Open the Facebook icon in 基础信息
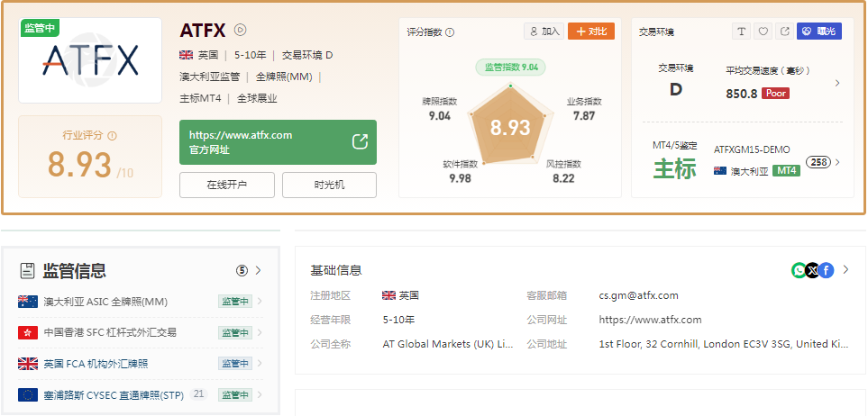868x416 pixels. pos(826,270)
